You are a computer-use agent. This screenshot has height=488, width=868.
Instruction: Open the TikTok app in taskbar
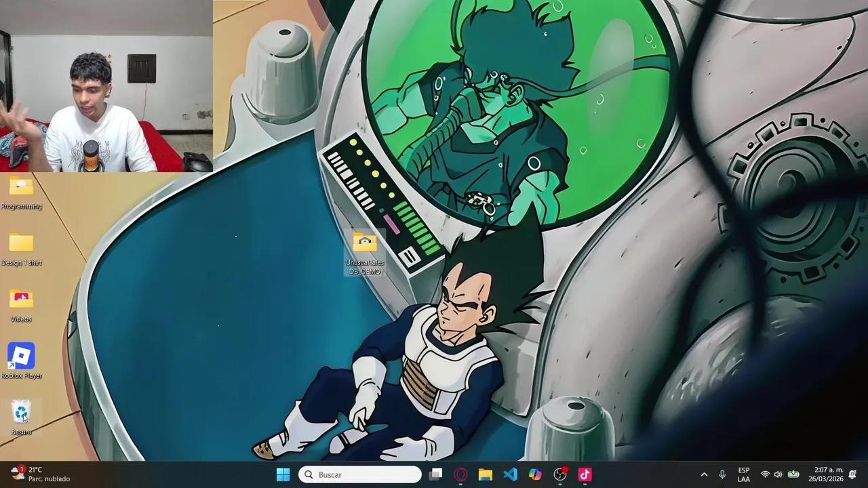click(x=585, y=474)
